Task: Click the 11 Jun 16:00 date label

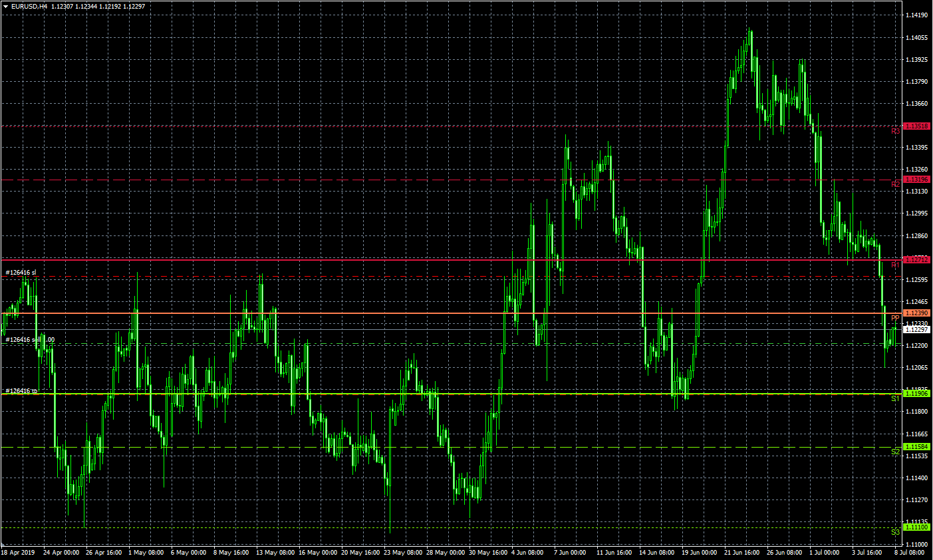Action: click(x=614, y=553)
